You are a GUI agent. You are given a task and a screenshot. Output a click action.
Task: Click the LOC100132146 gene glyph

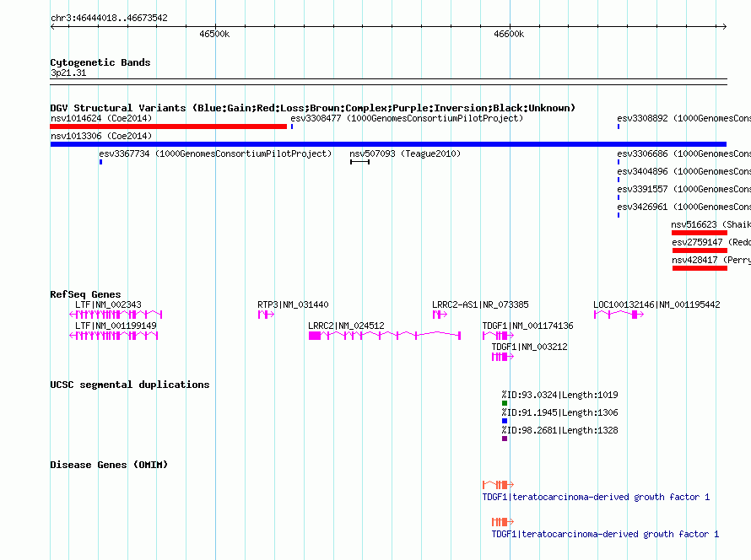tap(619, 315)
